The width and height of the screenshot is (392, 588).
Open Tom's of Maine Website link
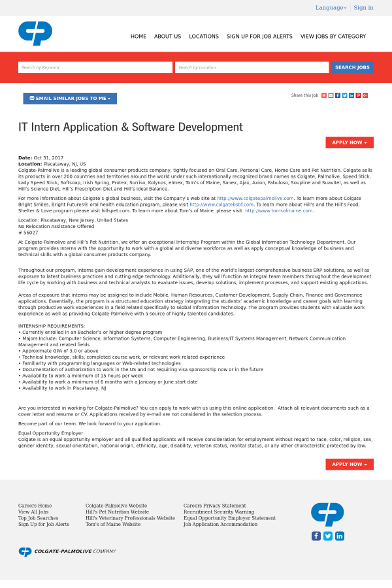[113, 524]
